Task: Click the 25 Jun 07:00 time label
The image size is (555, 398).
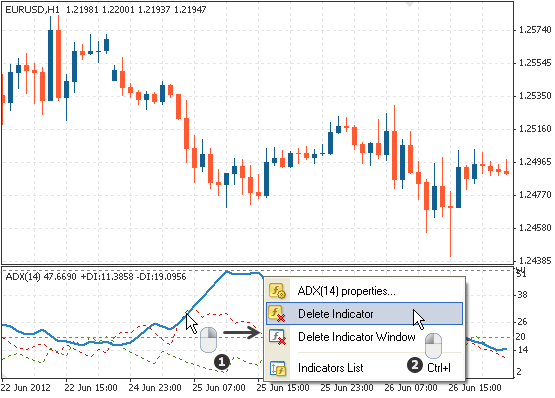Action: pyautogui.click(x=219, y=388)
